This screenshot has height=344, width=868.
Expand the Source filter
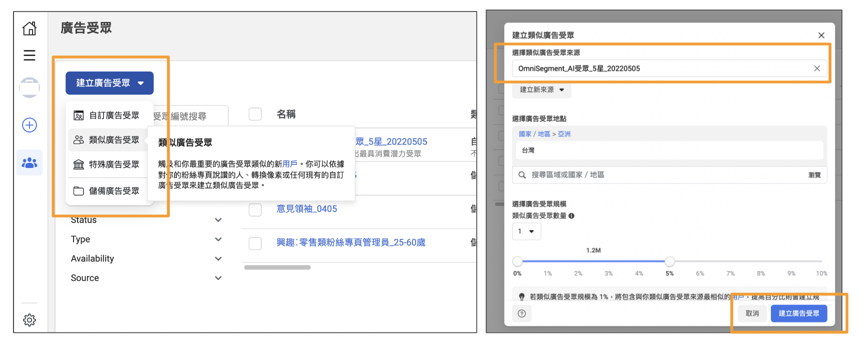coord(218,278)
